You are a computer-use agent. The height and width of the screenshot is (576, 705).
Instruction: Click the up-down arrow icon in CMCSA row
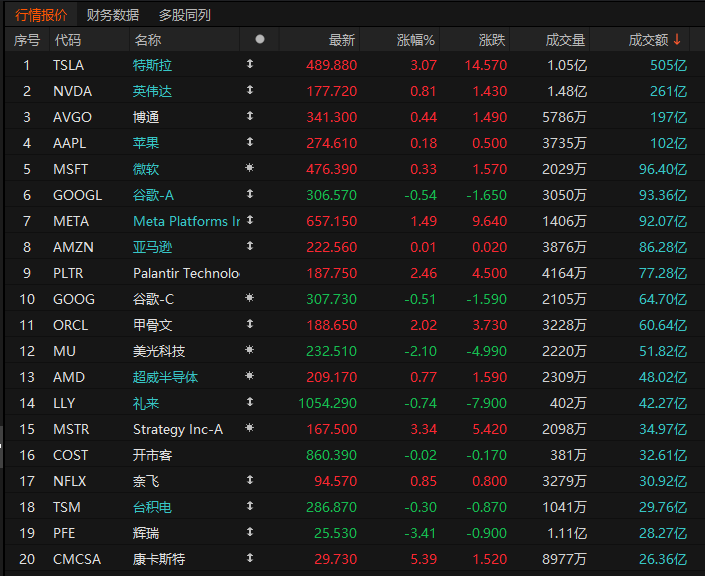[250, 558]
